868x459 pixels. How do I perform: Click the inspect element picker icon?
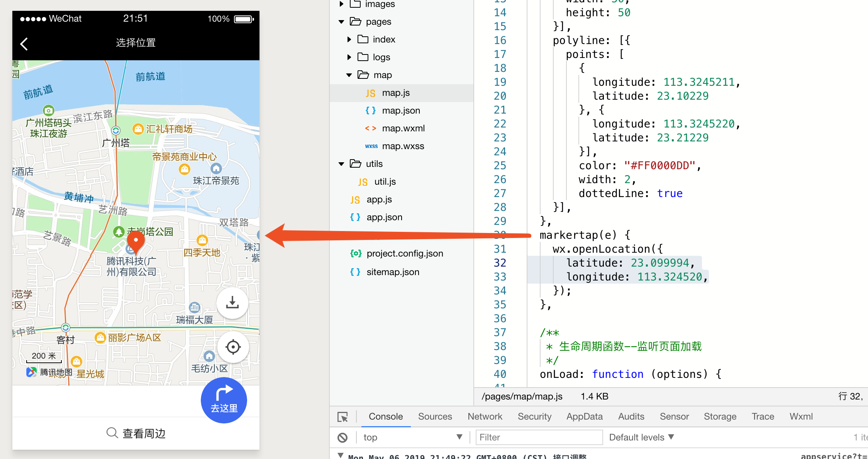pos(343,416)
